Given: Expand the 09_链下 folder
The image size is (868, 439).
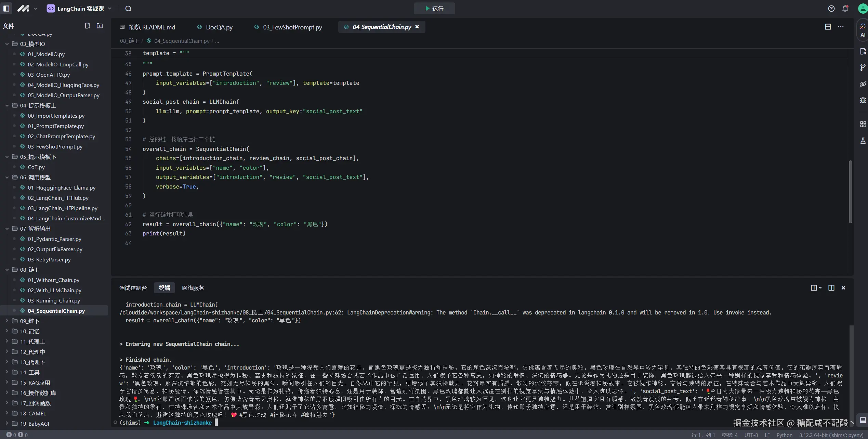Looking at the screenshot, I should [x=29, y=321].
